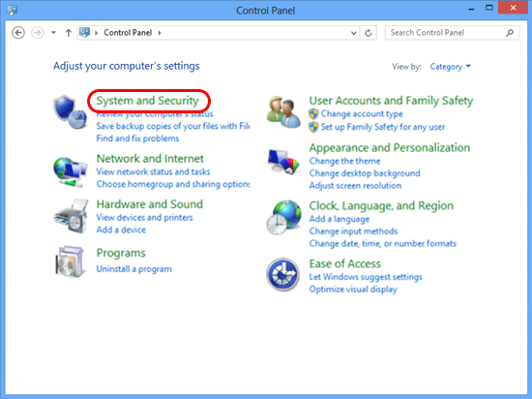The height and width of the screenshot is (399, 532).
Task: Open Clock, Language, and Region category
Action: click(x=381, y=205)
